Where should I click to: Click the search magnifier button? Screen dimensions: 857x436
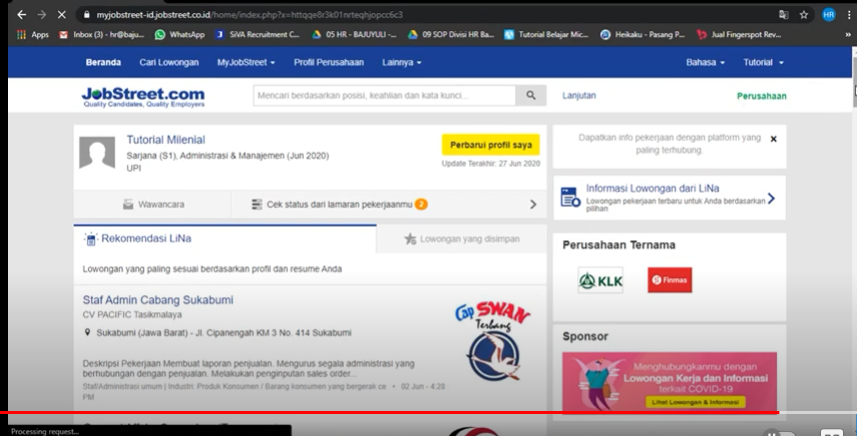(x=531, y=96)
